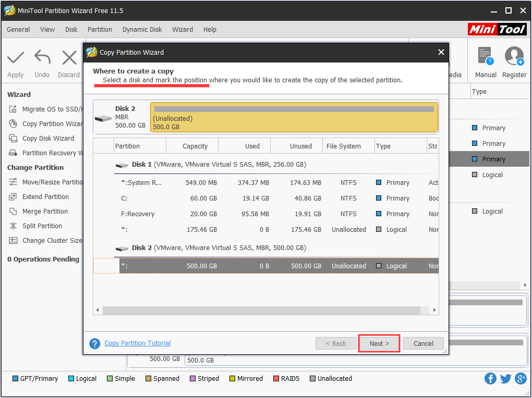The height and width of the screenshot is (398, 532).
Task: Click the Cancel button in the wizard
Action: (423, 343)
